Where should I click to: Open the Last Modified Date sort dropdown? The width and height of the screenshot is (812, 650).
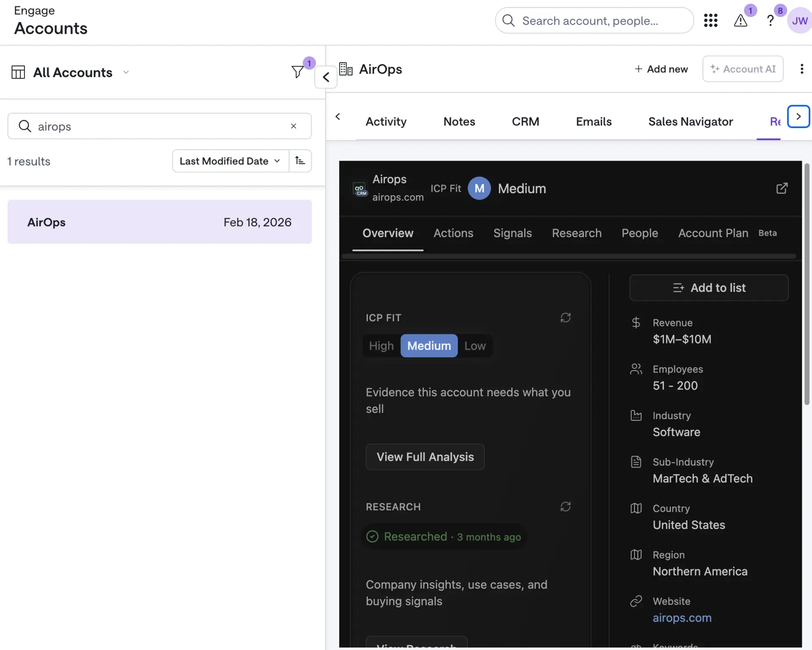coord(230,161)
